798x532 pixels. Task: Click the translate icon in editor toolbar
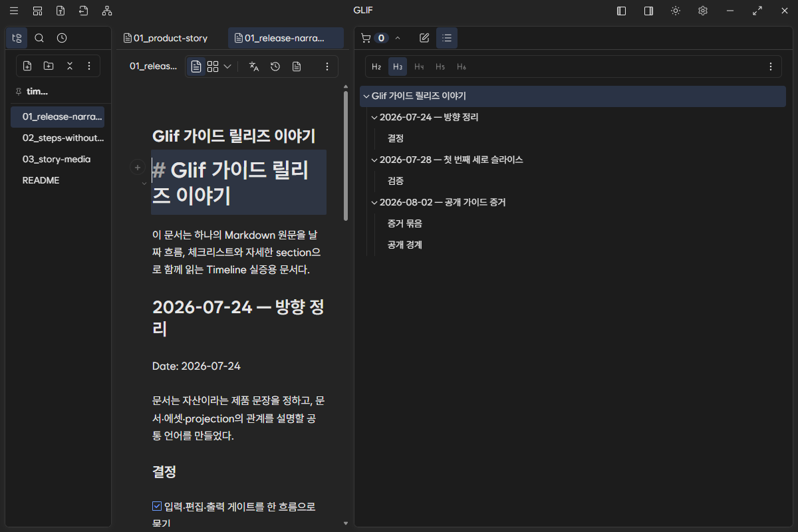click(253, 66)
